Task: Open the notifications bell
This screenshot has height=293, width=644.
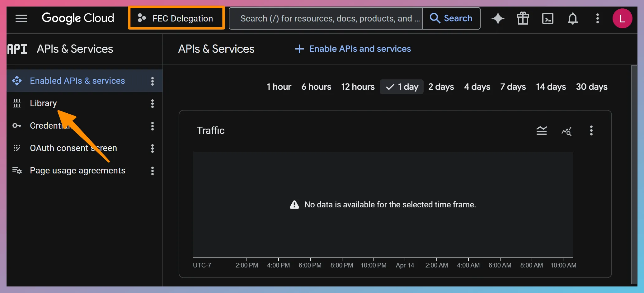Action: point(572,18)
